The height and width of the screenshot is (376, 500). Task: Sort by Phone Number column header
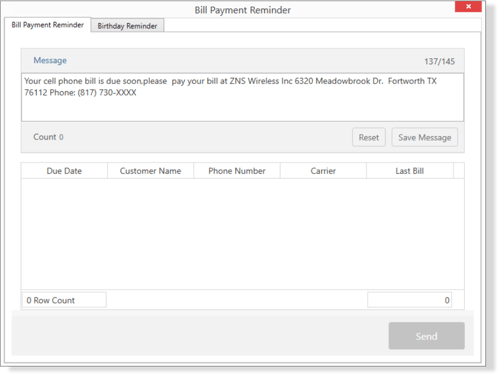pos(237,171)
